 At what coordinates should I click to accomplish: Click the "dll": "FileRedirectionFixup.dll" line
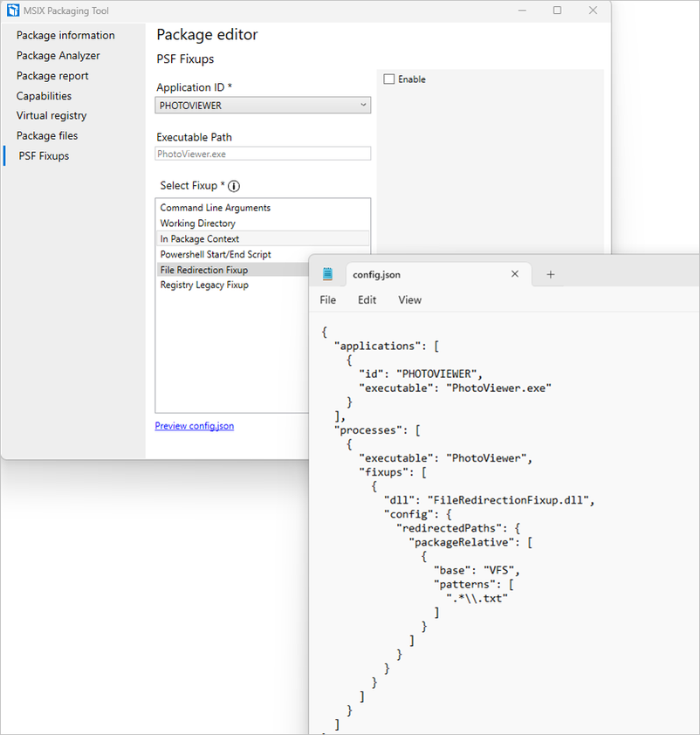click(489, 500)
